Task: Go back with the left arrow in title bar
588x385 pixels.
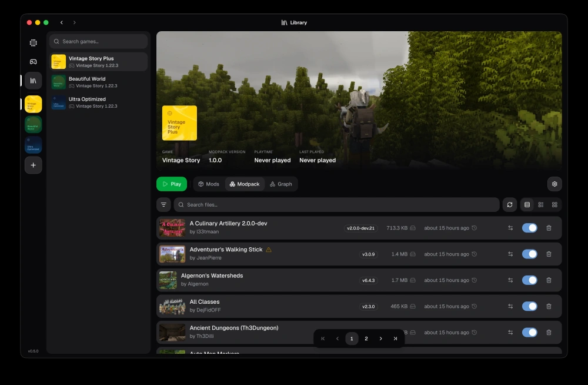Action: pos(62,22)
